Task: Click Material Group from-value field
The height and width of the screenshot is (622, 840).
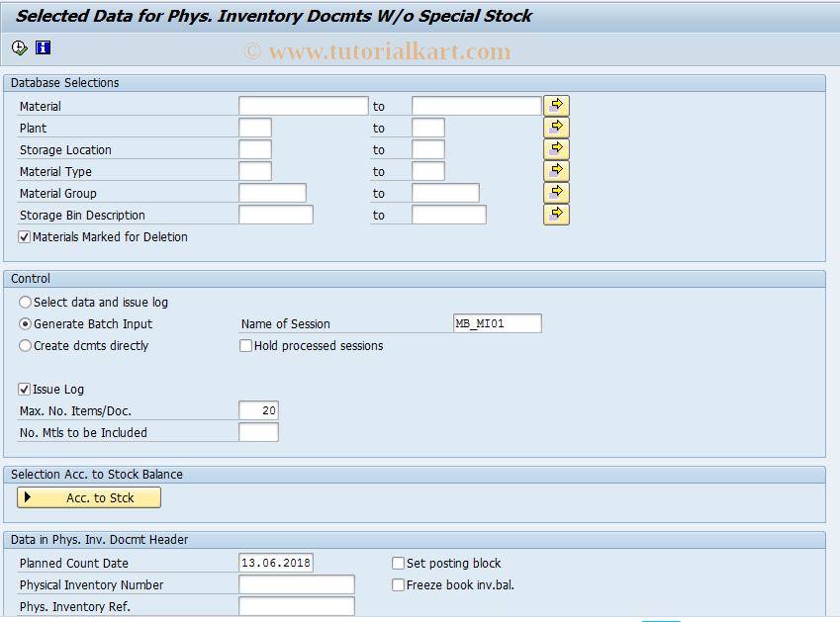Action: point(273,193)
